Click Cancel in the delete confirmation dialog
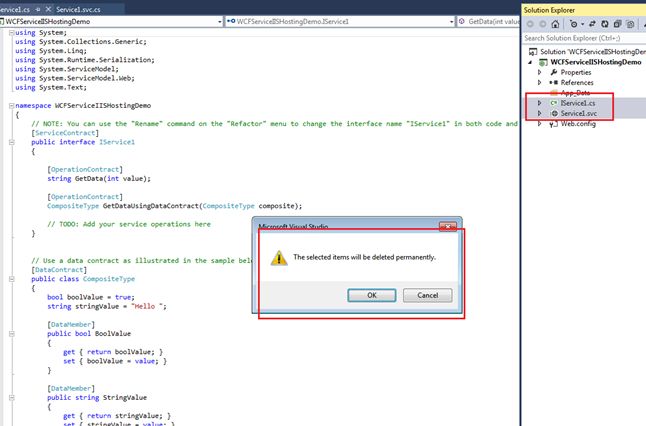 (427, 295)
